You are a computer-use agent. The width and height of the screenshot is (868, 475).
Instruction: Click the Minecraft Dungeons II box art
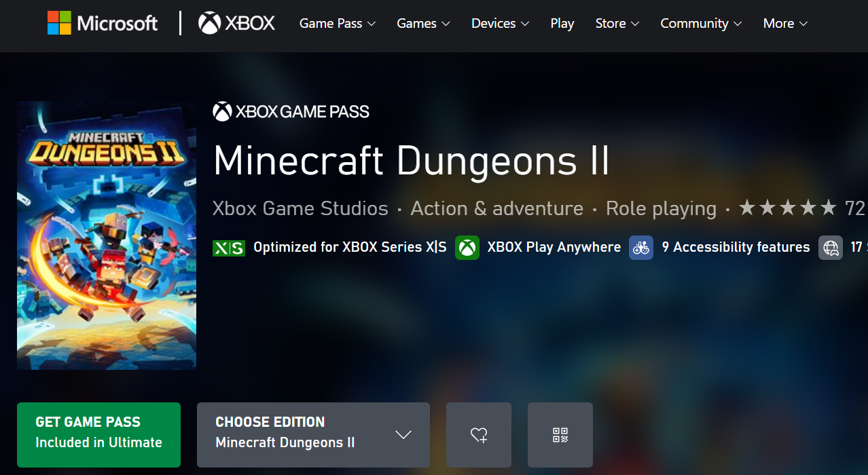[x=107, y=235]
